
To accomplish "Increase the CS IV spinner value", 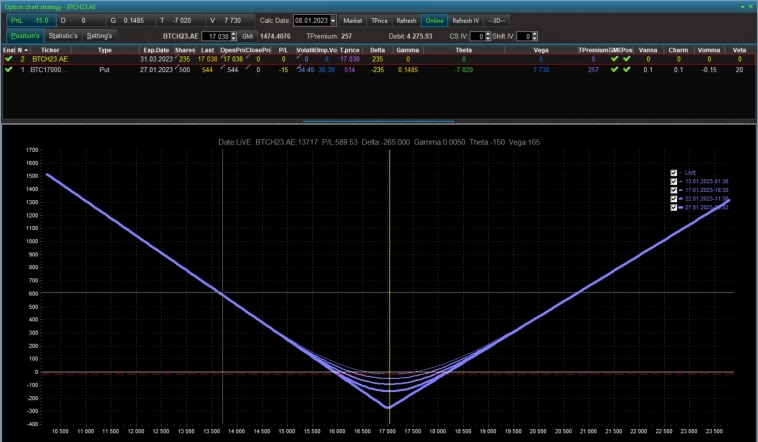I will pos(487,34).
